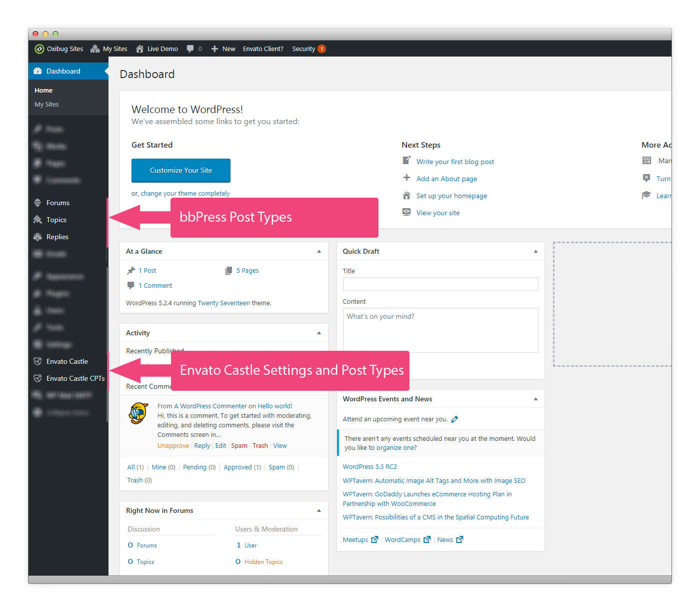Click the Title field in Quick Draft
This screenshot has height=612, width=700.
pyautogui.click(x=440, y=284)
